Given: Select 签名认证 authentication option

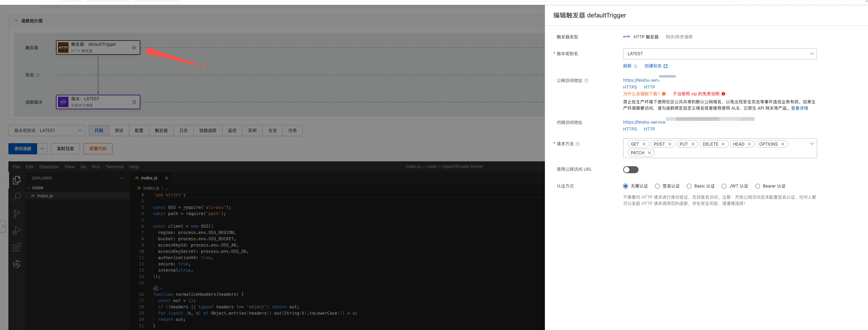Looking at the screenshot, I should click(x=657, y=186).
